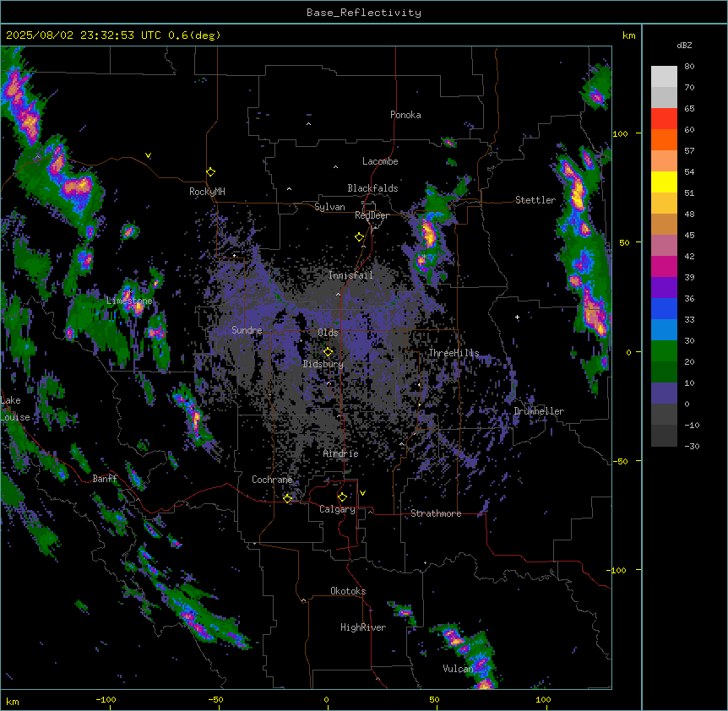The image size is (728, 711).
Task: Click the ThreeHills label
Action: coord(454,353)
